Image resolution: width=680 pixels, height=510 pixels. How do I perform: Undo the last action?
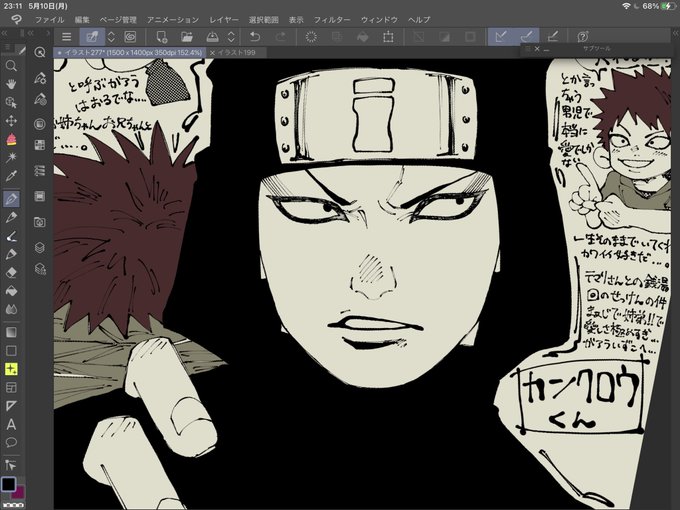[x=255, y=37]
